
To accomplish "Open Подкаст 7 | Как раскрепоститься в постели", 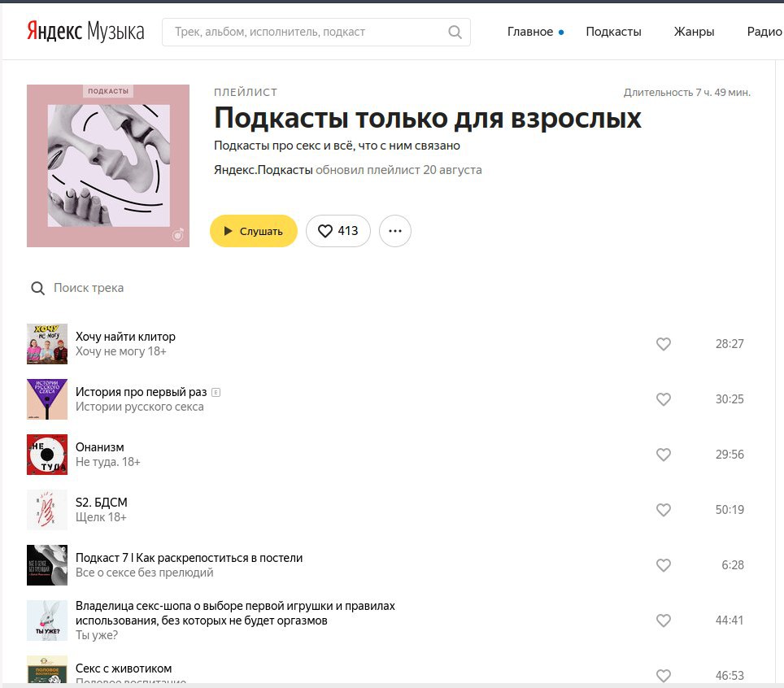I will coord(189,558).
